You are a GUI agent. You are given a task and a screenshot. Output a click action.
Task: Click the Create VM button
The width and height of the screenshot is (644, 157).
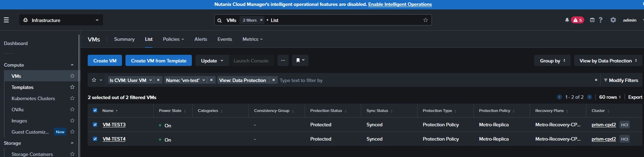coord(105,60)
